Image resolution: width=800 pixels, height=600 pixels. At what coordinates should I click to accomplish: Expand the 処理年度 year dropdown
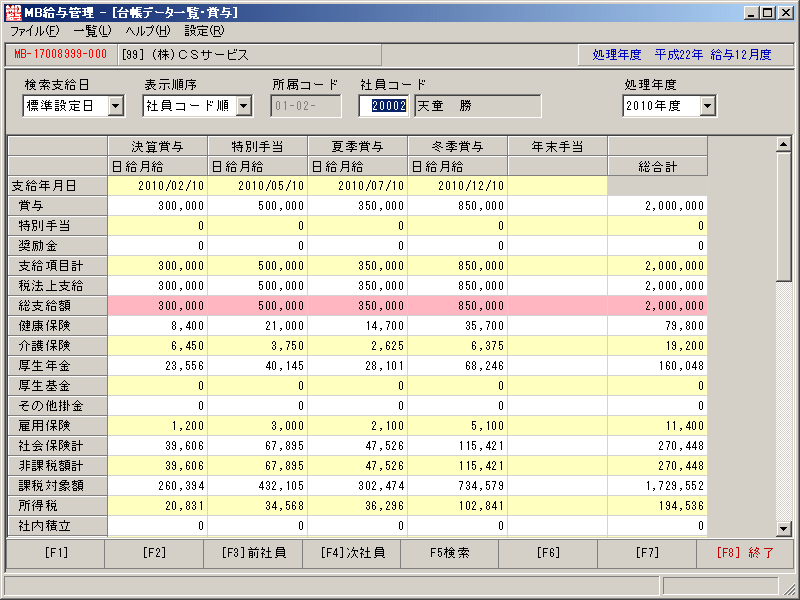point(707,106)
